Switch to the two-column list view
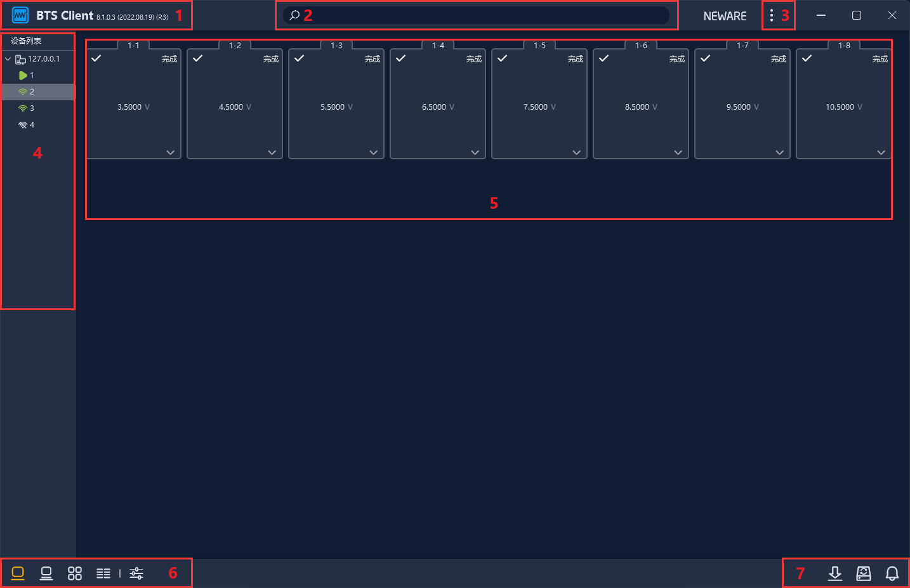910x588 pixels. point(103,573)
